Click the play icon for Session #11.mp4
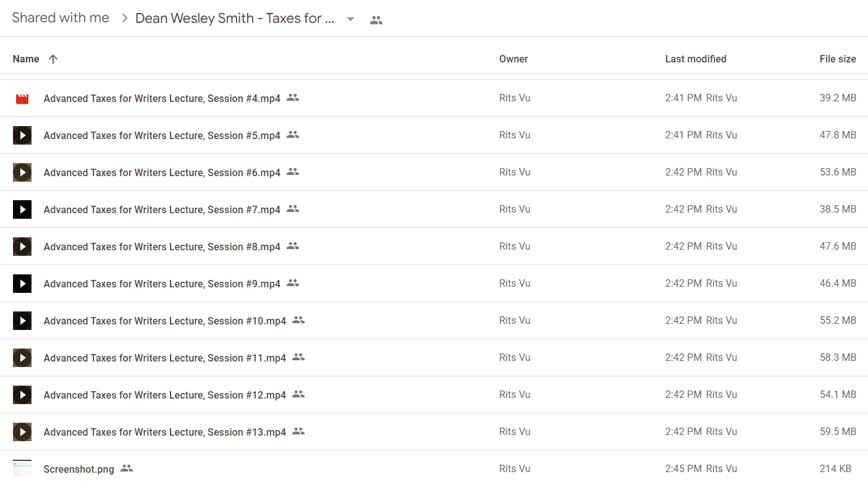 (x=22, y=358)
